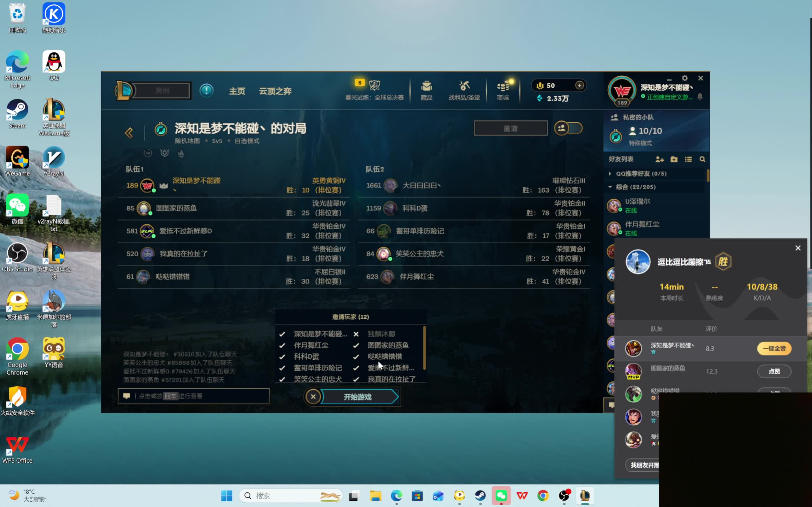Expand the QQ推荐好友 (0/5) group
Viewport: 812px width, 507px height.
pos(611,173)
